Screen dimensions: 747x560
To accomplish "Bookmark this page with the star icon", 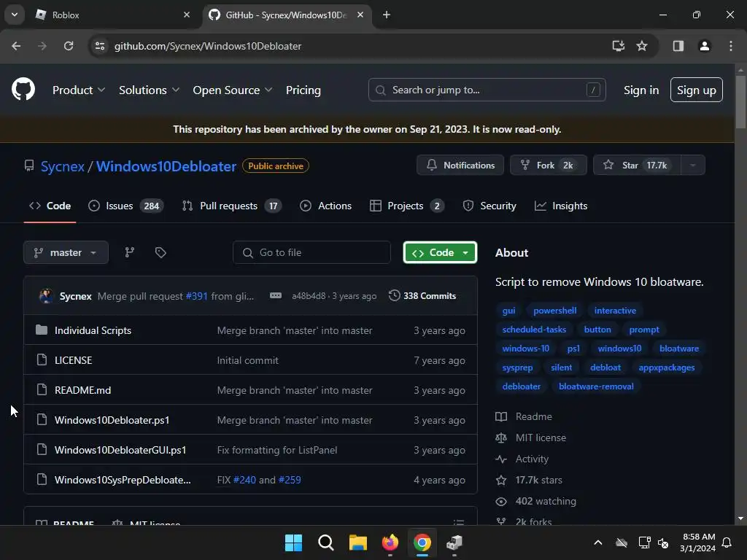I will coord(642,46).
